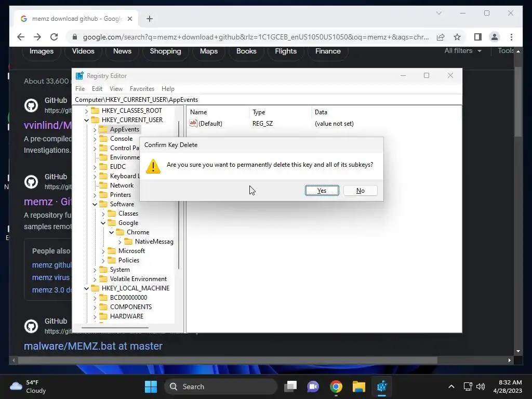This screenshot has width=532, height=399.
Task: Select the Network folder icon
Action: click(103, 185)
